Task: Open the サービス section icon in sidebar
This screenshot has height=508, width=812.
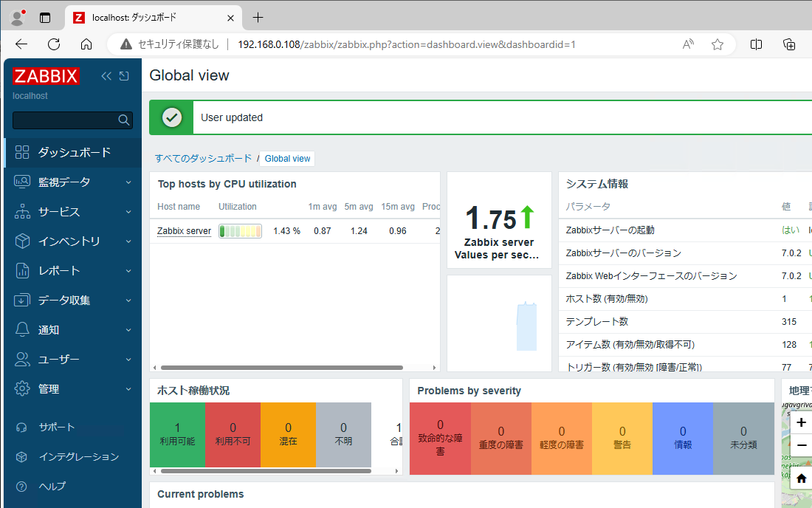Action: click(21, 211)
